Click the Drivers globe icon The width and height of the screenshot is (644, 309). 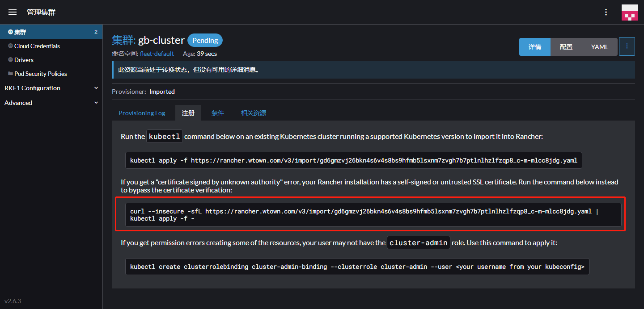pyautogui.click(x=10, y=60)
